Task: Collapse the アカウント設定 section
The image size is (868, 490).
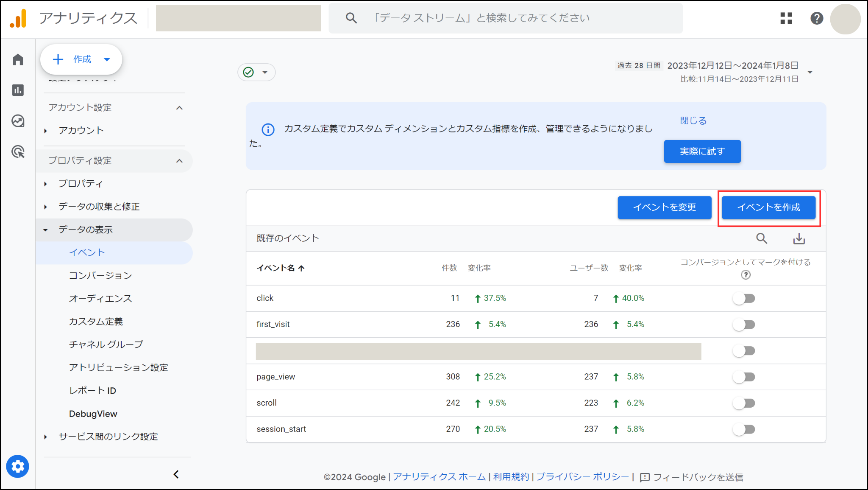Action: pyautogui.click(x=179, y=108)
